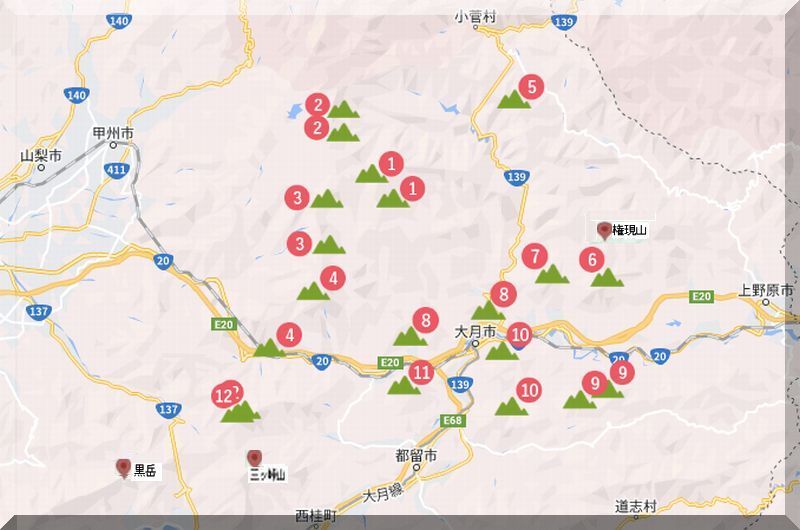
Task: Click the 道志村 village label
Action: point(635,507)
